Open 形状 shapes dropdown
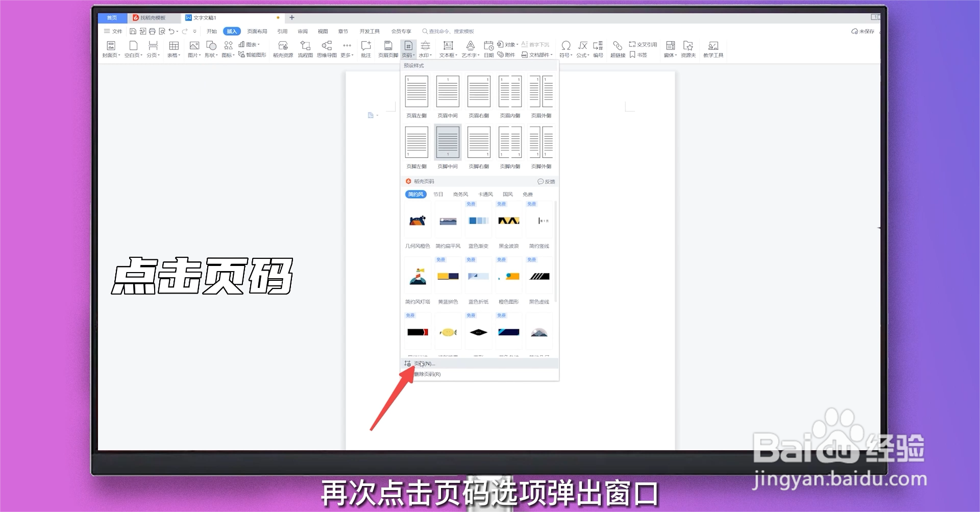 click(211, 50)
